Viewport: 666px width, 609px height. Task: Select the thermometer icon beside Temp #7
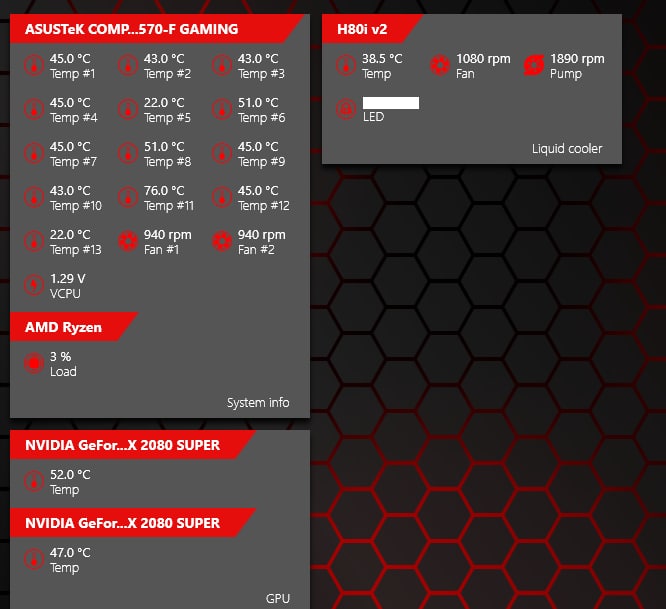click(34, 153)
